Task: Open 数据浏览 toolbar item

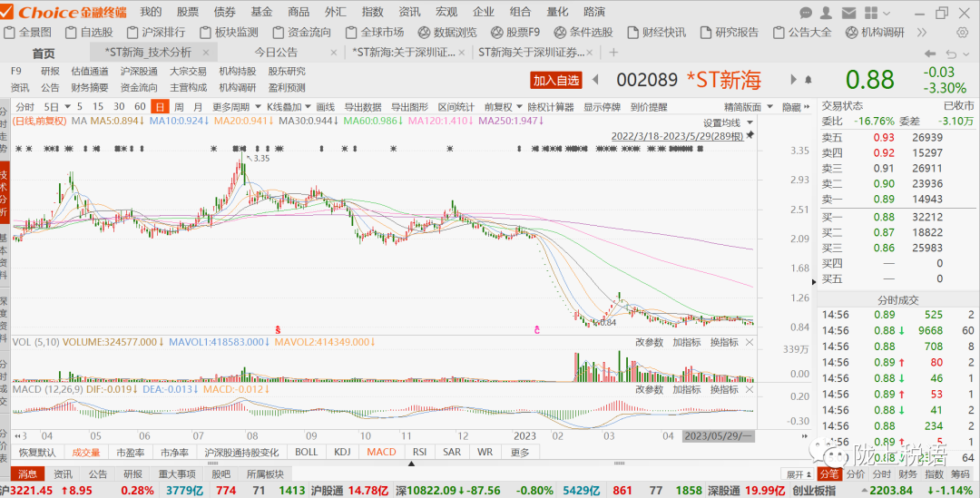Action: (447, 32)
